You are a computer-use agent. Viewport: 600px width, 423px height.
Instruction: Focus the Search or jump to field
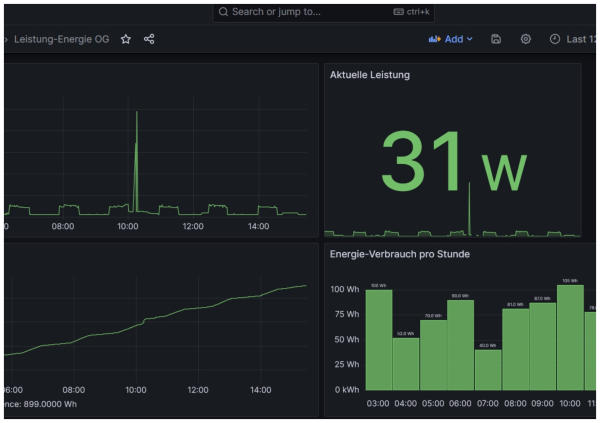pos(300,12)
